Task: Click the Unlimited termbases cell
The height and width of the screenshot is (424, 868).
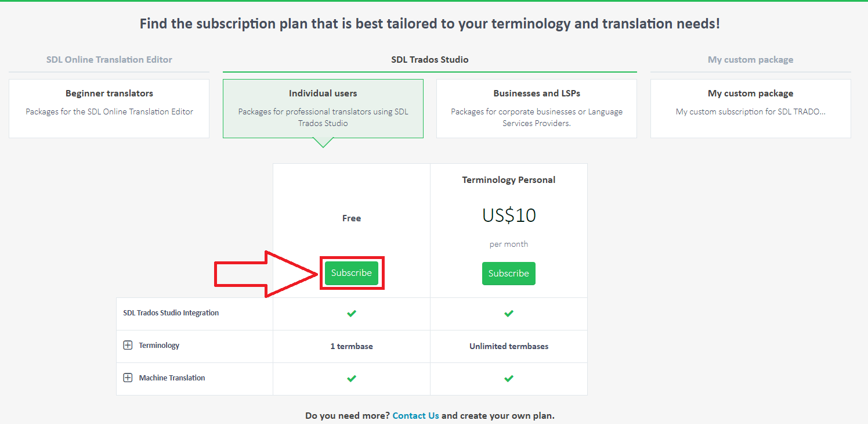Action: pos(509,346)
